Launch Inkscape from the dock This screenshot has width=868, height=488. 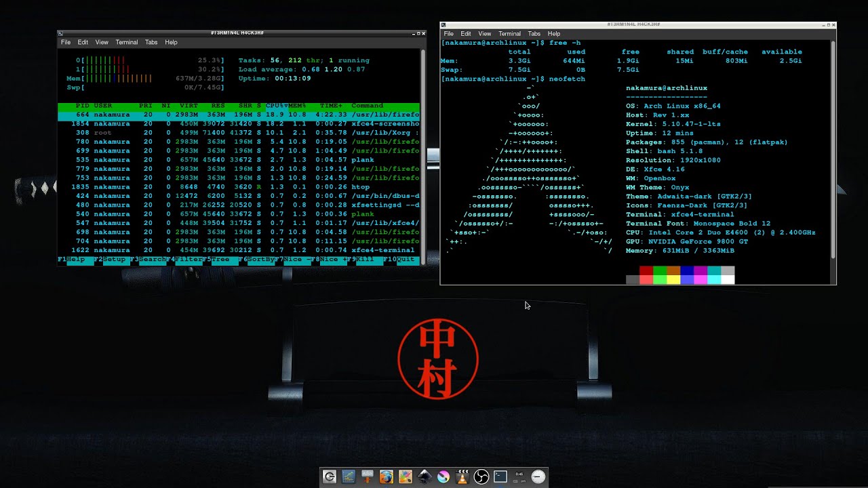tap(425, 476)
